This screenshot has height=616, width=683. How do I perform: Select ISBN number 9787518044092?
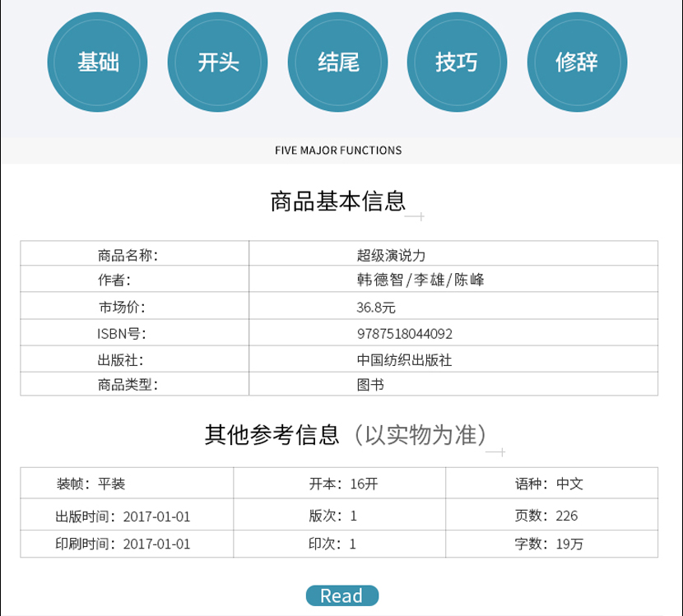tap(405, 334)
